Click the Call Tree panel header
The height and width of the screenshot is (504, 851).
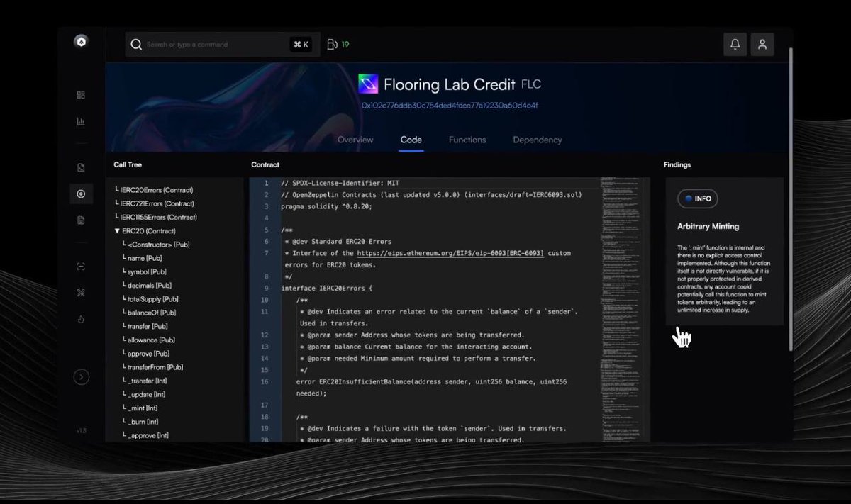pos(128,164)
